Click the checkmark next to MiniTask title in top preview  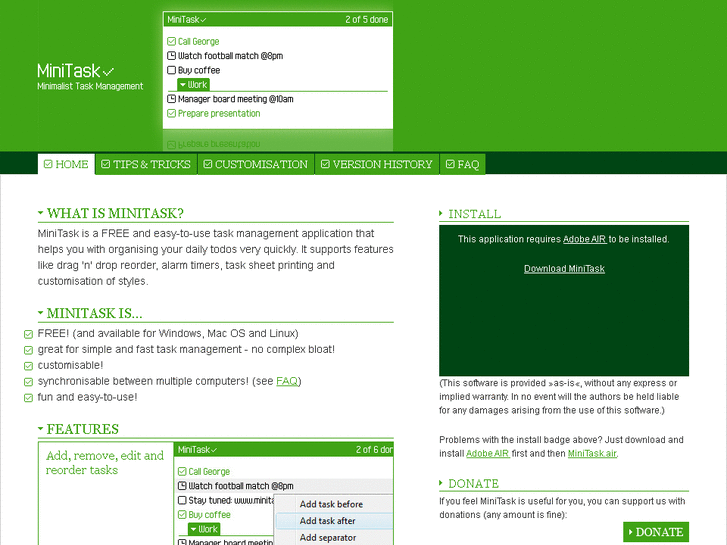[203, 20]
